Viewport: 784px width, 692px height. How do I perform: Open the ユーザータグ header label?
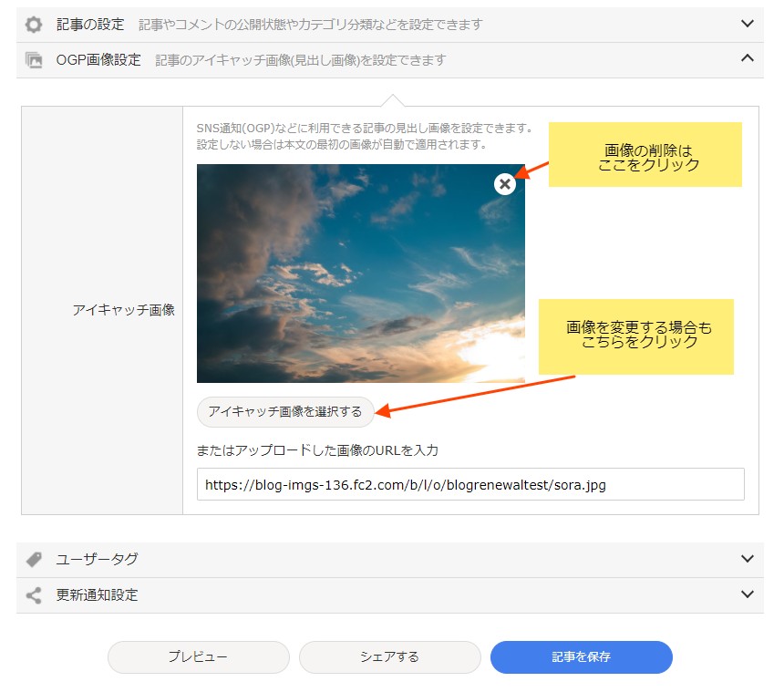coord(97,559)
